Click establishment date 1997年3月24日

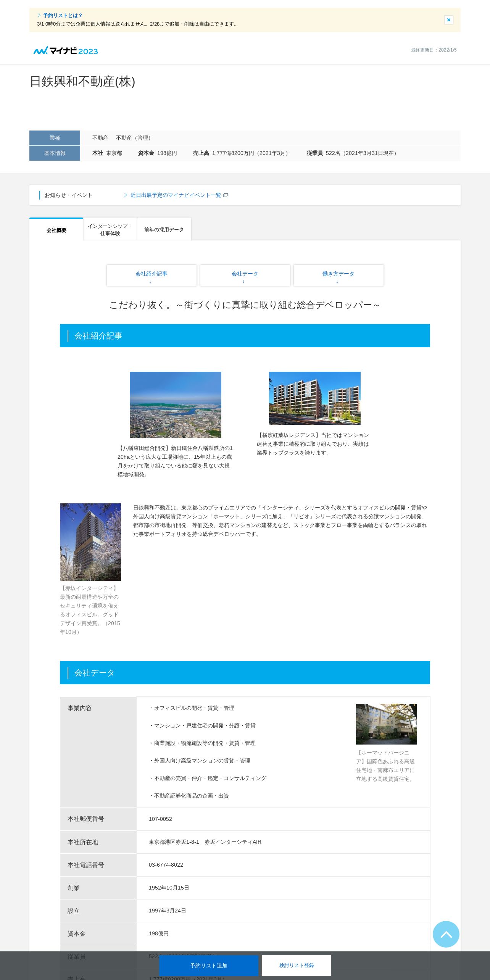(168, 911)
